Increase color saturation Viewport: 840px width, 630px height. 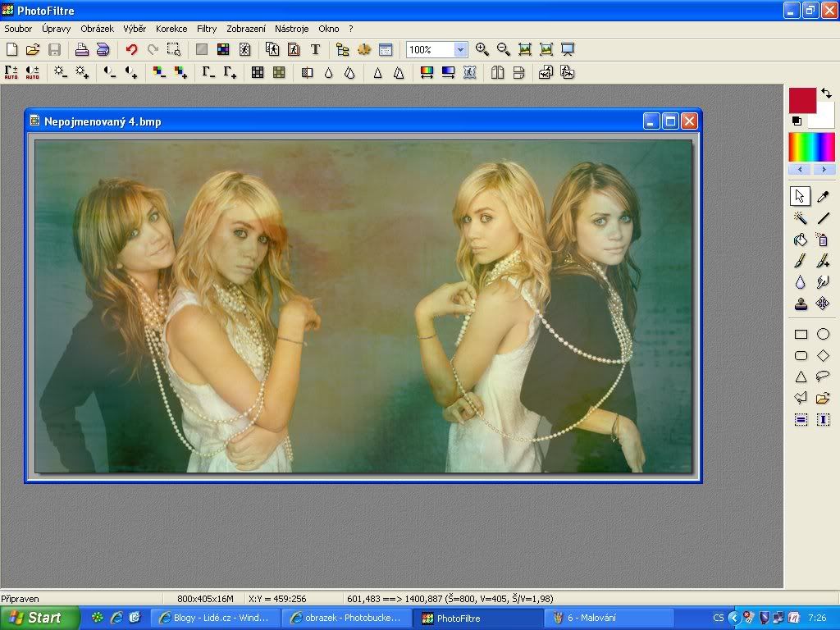[x=180, y=72]
